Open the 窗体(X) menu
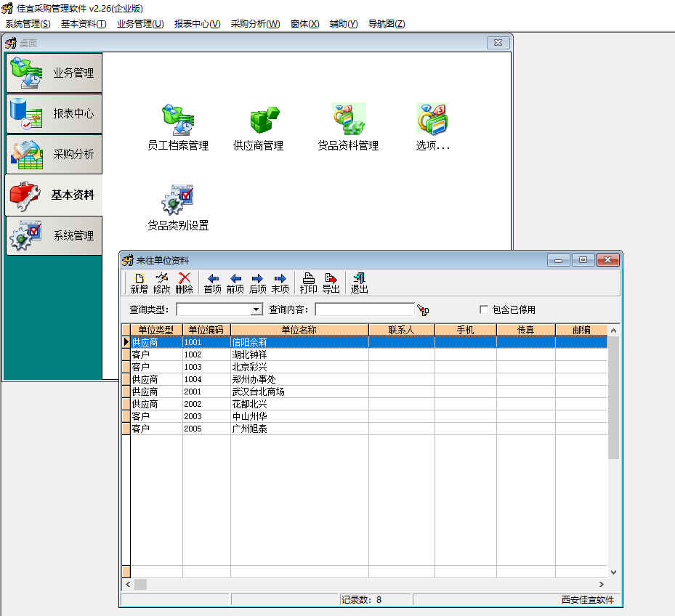 point(304,24)
